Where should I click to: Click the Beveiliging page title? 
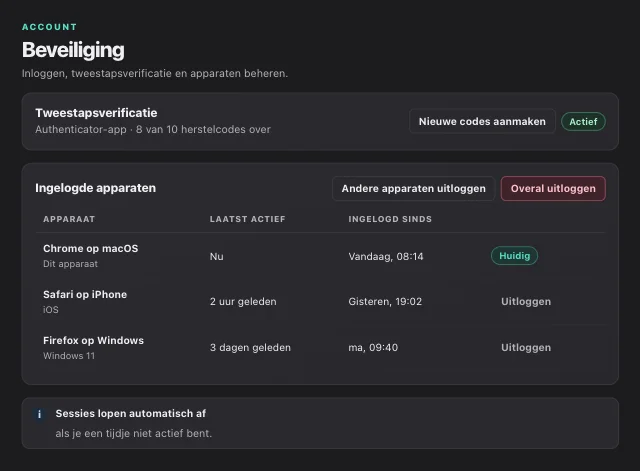coord(73,50)
